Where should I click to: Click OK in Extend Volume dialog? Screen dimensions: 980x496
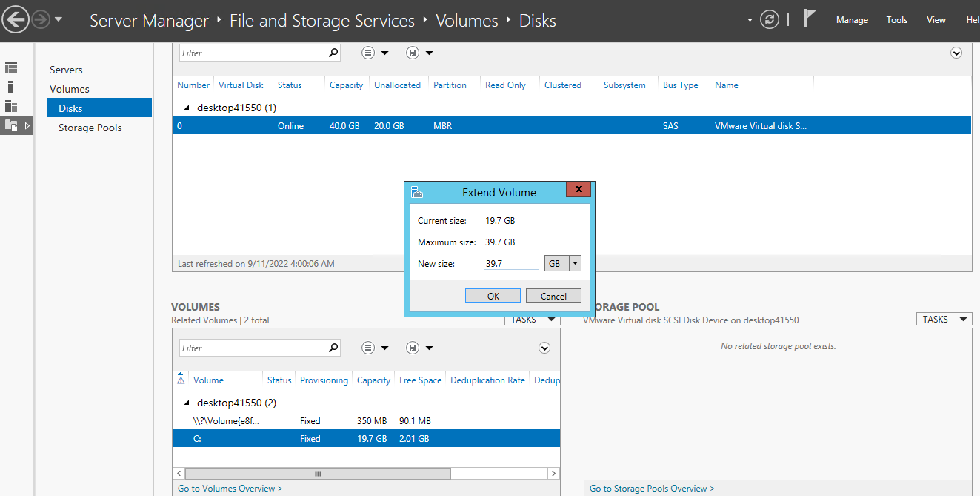[493, 296]
